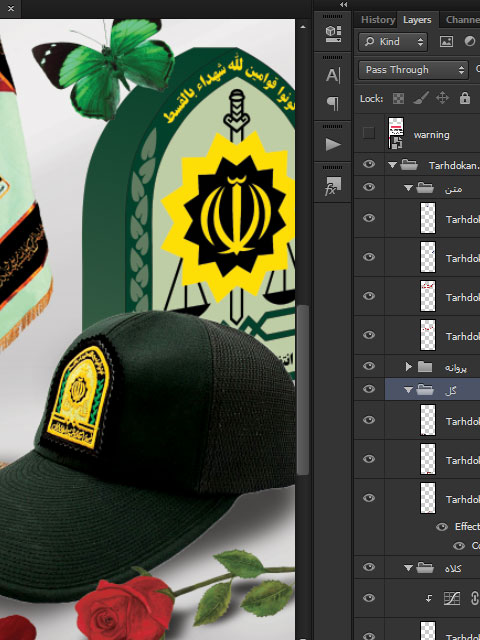Click the lock all padlock icon
This screenshot has width=480, height=640.
pyautogui.click(x=465, y=98)
